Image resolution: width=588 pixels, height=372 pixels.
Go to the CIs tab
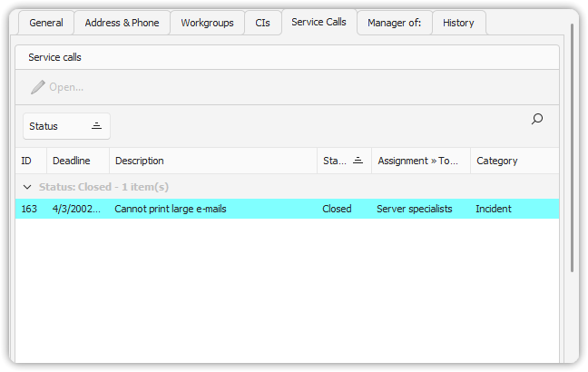coord(262,23)
